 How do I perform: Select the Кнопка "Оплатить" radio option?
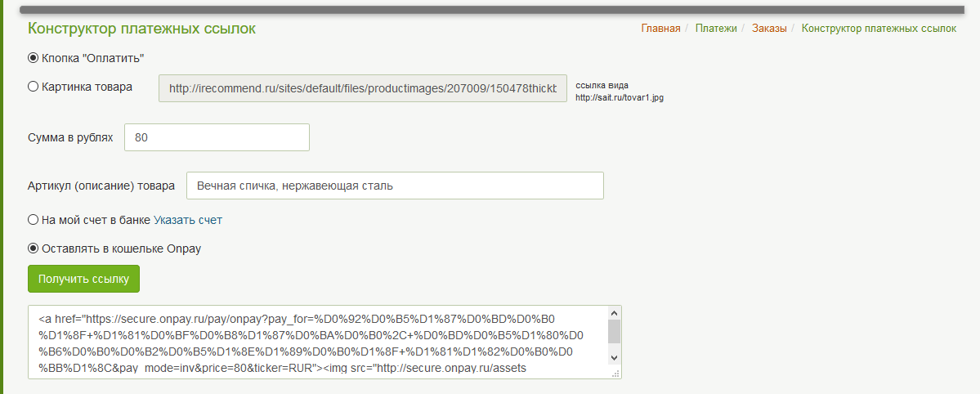click(34, 58)
